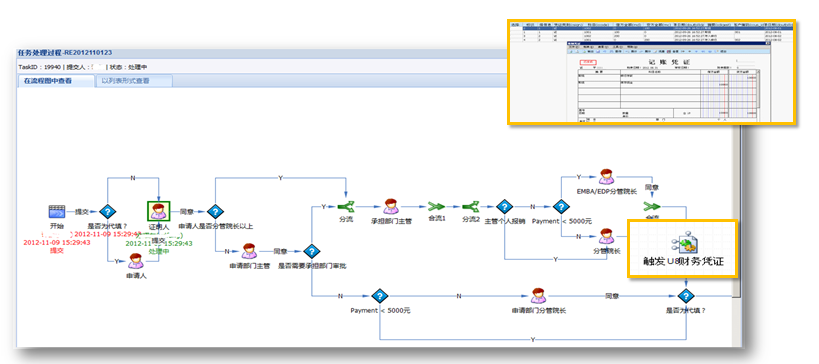Select the 申请部门主管 user icon

[x=249, y=251]
